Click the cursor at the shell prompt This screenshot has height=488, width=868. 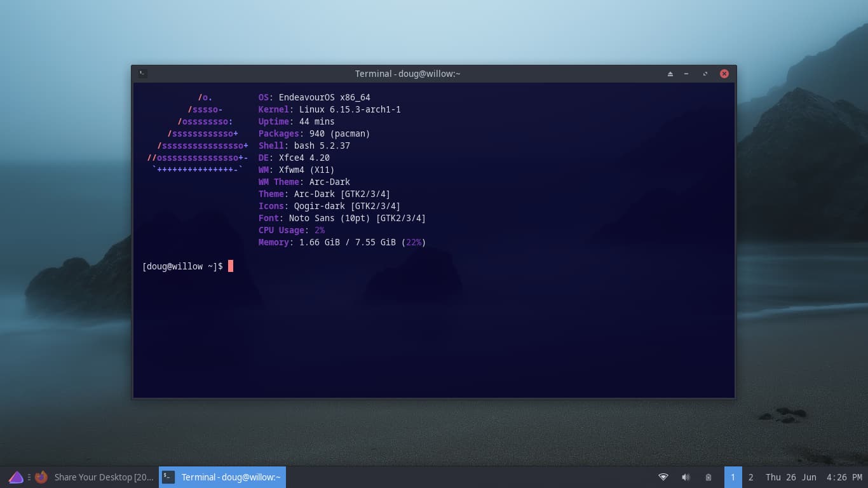pos(231,266)
